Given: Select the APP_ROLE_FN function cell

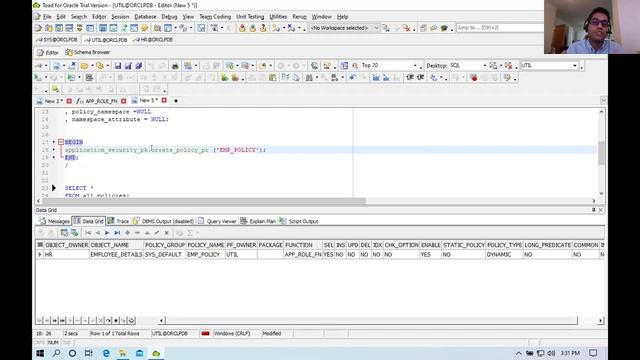Looking at the screenshot, I should click(x=303, y=254).
